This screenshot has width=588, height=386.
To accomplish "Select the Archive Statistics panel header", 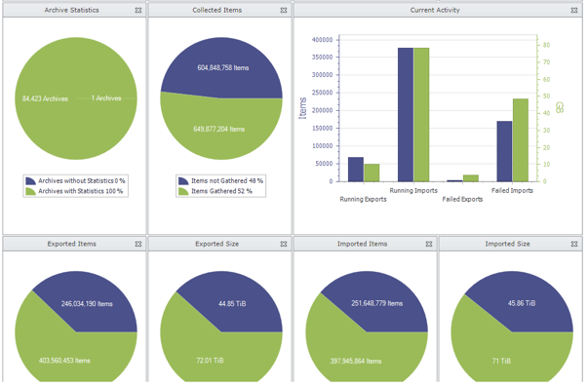I will (x=74, y=10).
